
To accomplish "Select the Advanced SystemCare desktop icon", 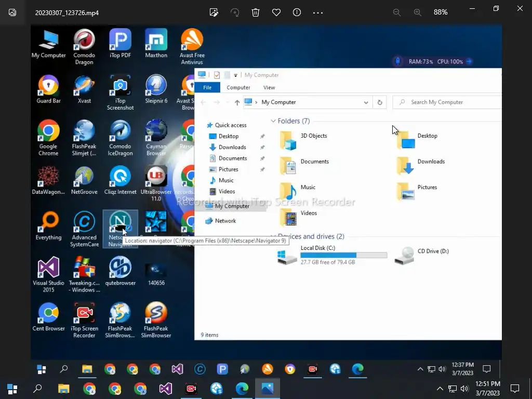I will [84, 229].
